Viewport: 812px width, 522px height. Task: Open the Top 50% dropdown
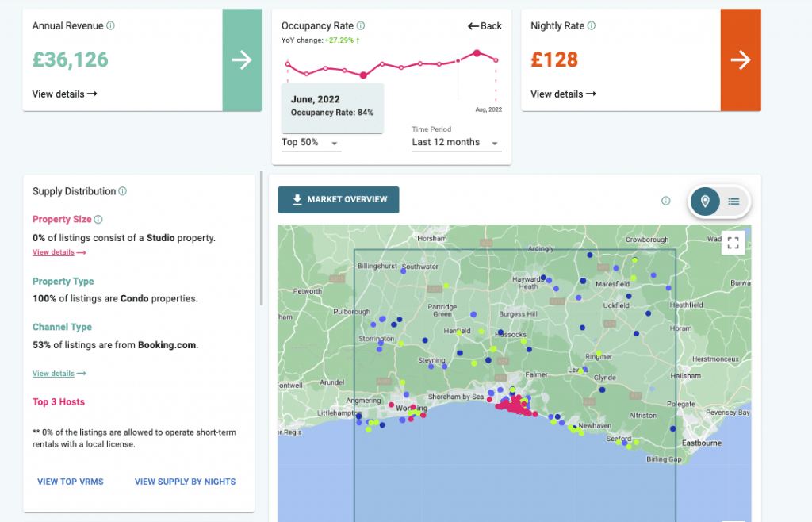311,142
